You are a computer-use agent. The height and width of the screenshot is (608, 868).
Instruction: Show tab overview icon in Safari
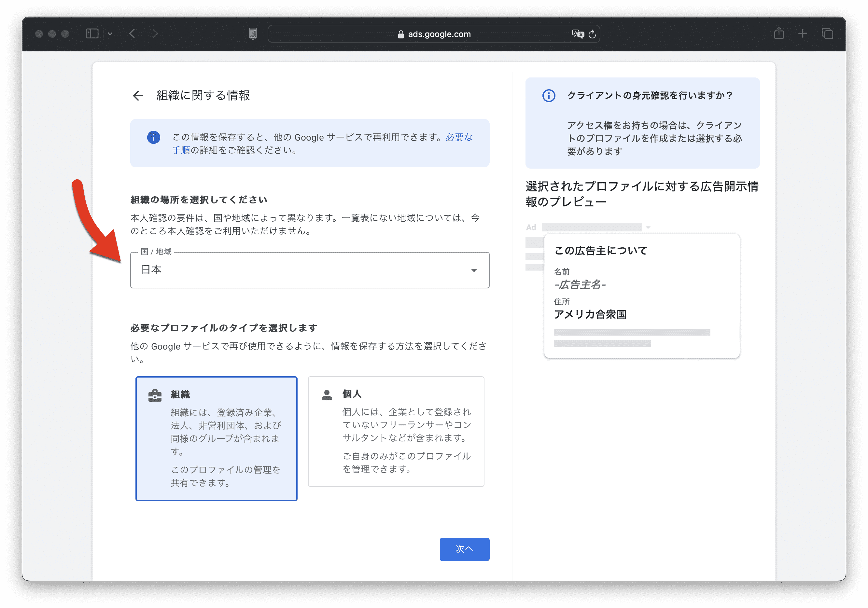point(827,34)
